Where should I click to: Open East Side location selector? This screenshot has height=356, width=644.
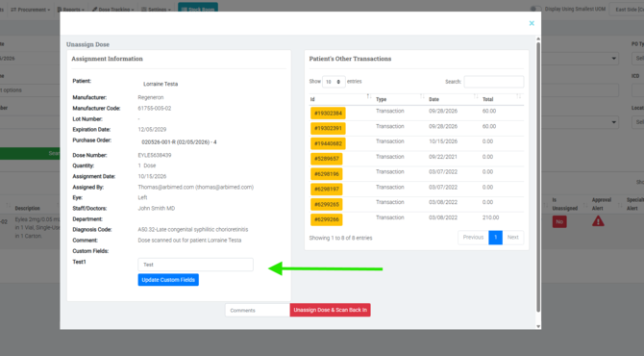pyautogui.click(x=628, y=9)
